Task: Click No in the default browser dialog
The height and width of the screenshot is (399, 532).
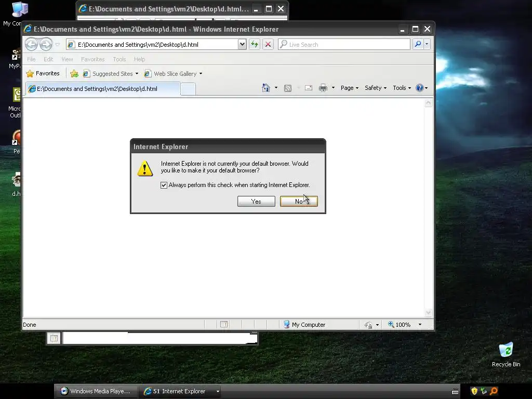Action: pos(299,201)
